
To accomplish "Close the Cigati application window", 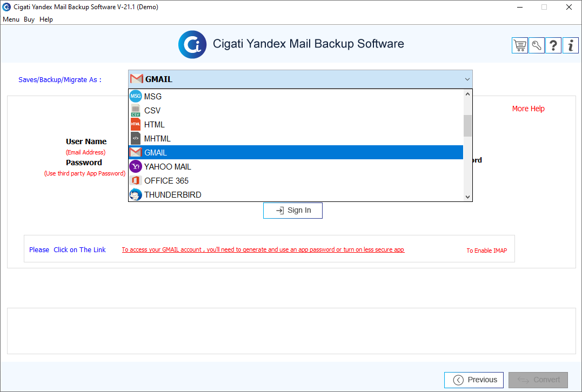I will tap(568, 7).
